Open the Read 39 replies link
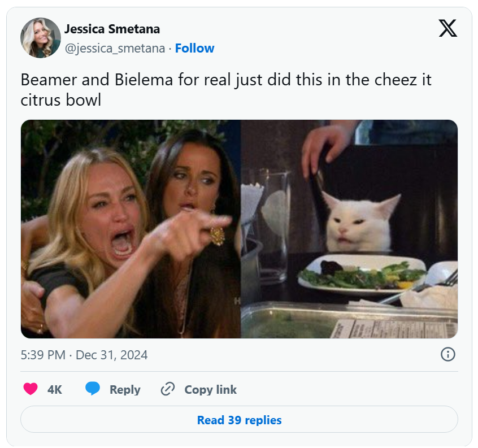Viewport: 478px width, 448px height. point(239,420)
